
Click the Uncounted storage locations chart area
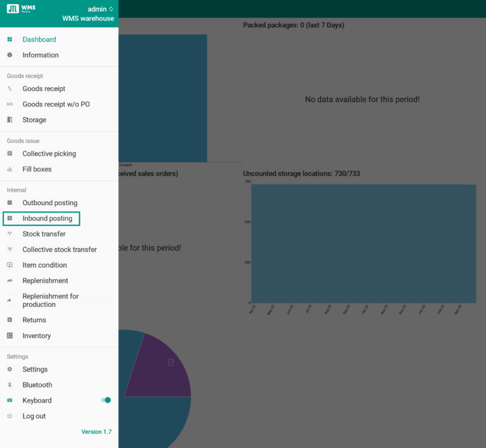(363, 244)
